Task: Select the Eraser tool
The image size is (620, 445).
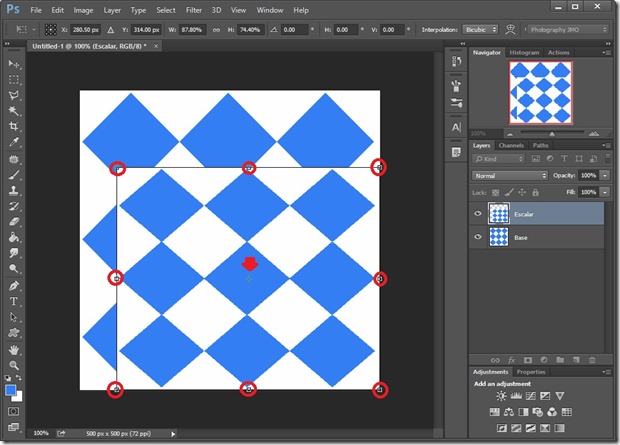Action: tap(13, 222)
